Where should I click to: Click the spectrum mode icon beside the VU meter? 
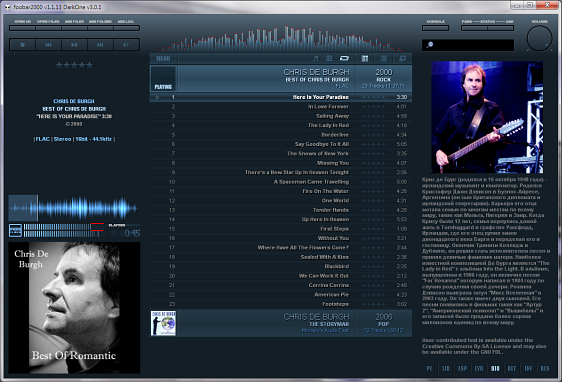pos(15,230)
